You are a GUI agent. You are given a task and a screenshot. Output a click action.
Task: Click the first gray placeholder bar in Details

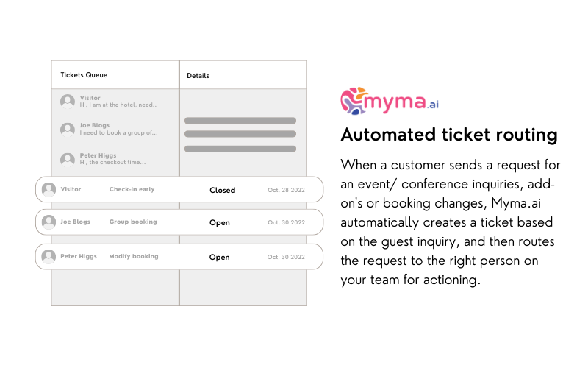(x=240, y=121)
